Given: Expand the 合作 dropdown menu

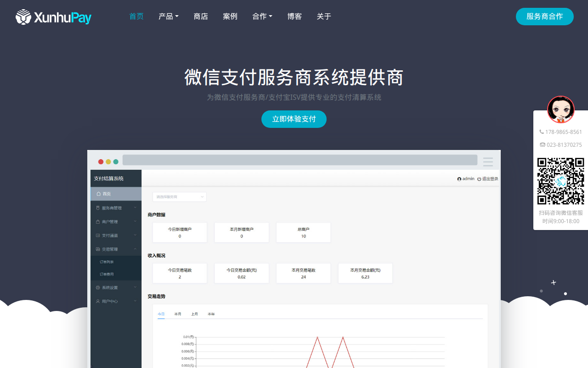Looking at the screenshot, I should coord(262,16).
